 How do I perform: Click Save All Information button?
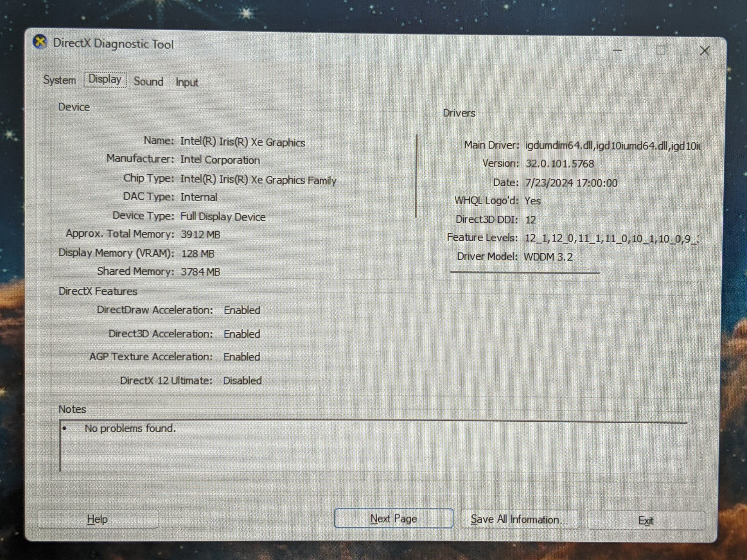click(x=519, y=519)
